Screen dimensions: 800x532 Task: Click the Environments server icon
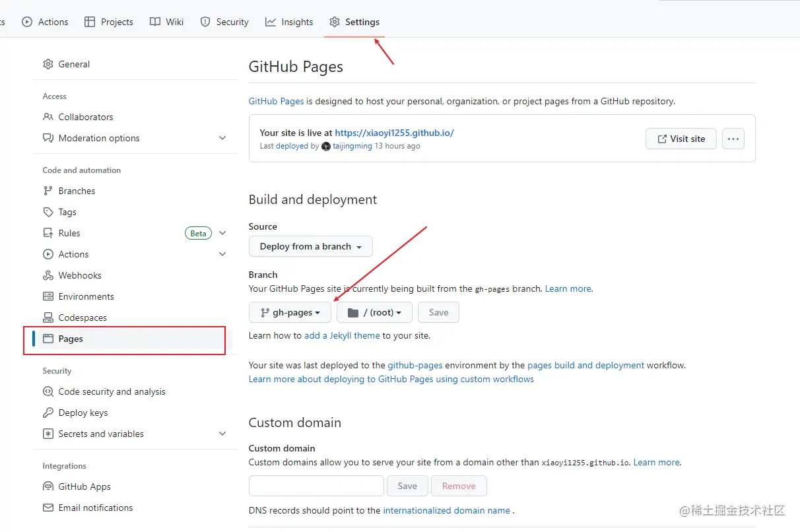pos(48,296)
